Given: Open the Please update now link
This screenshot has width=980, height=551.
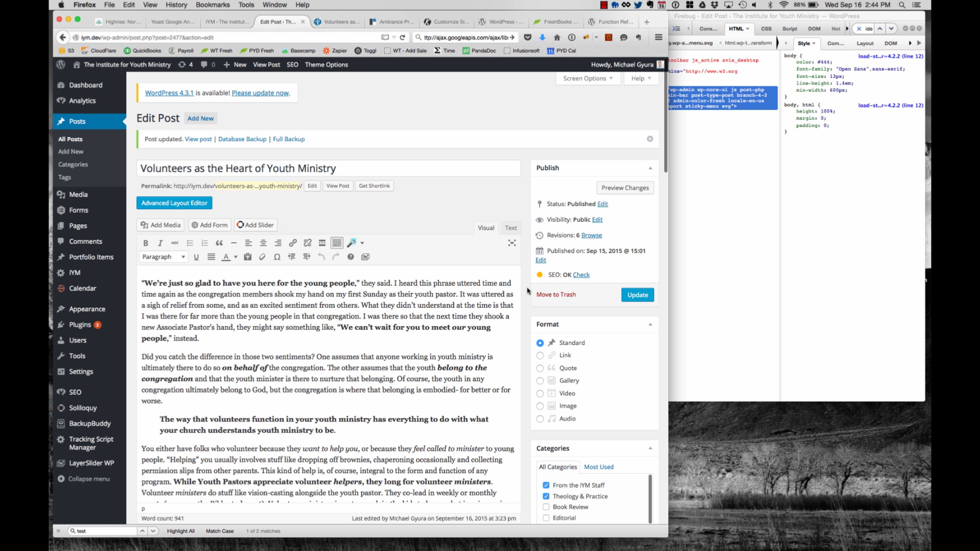Looking at the screenshot, I should click(260, 93).
